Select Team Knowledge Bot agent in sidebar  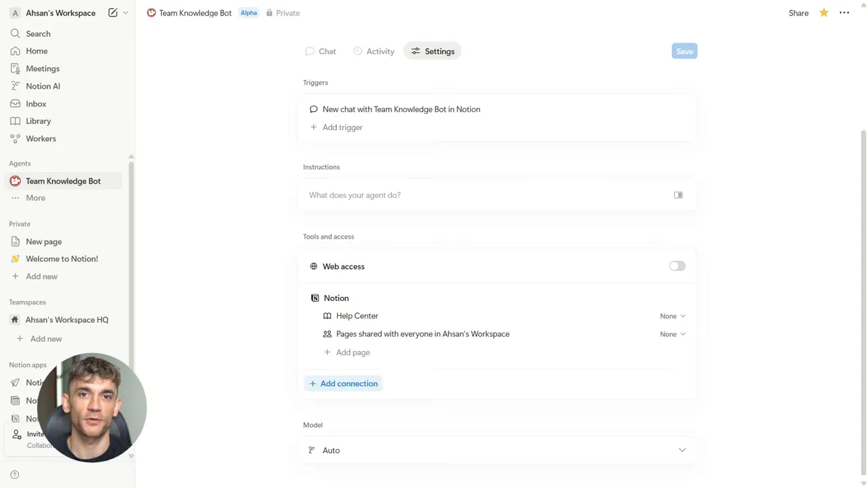pyautogui.click(x=63, y=181)
